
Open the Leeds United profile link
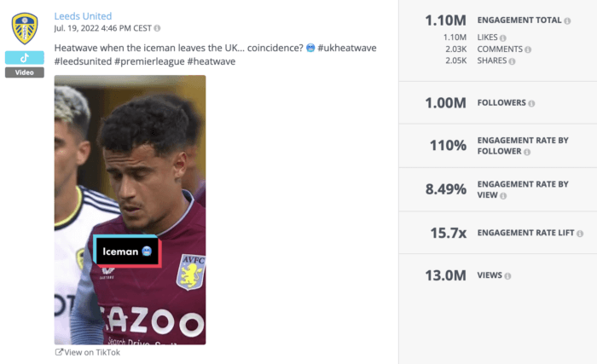[83, 16]
